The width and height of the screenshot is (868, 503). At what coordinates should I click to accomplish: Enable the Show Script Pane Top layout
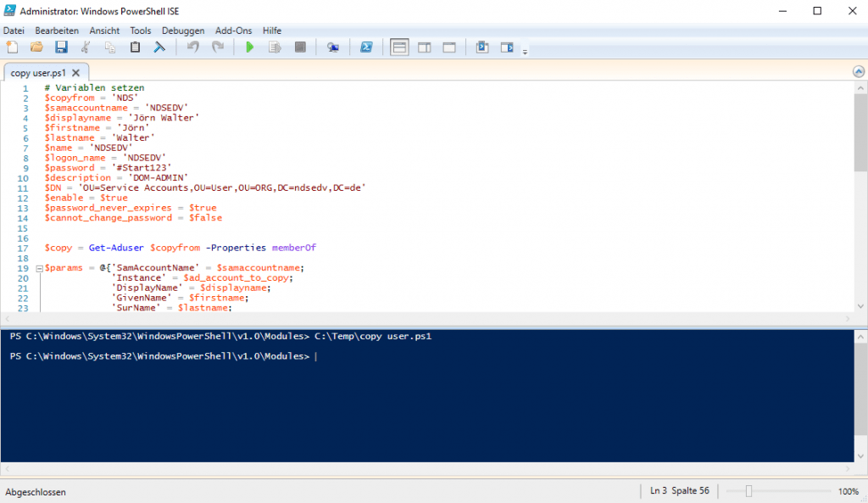click(398, 47)
